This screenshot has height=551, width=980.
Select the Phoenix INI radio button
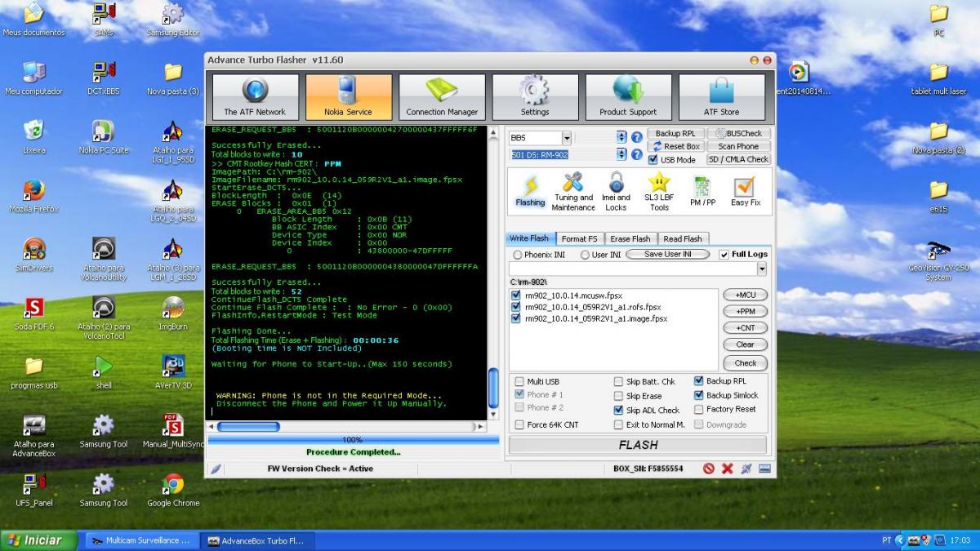pyautogui.click(x=517, y=255)
